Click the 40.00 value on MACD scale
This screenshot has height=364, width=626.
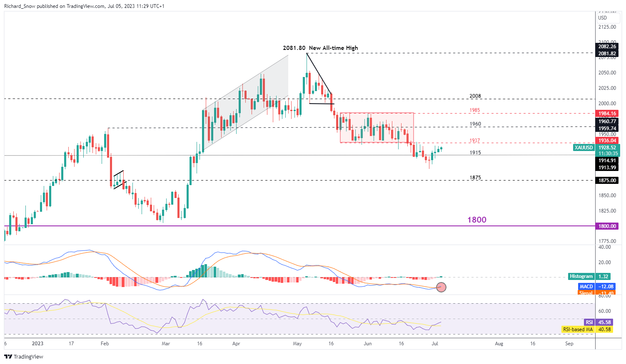(605, 247)
